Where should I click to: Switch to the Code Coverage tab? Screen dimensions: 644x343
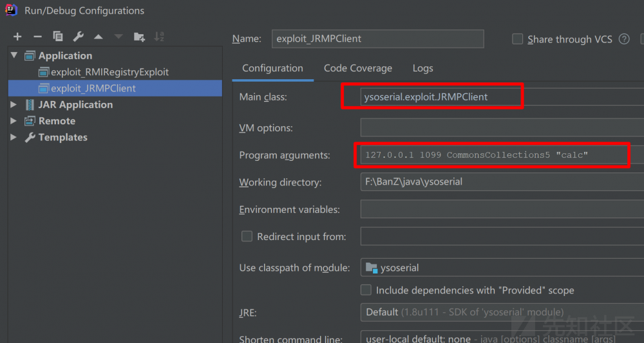pos(358,68)
